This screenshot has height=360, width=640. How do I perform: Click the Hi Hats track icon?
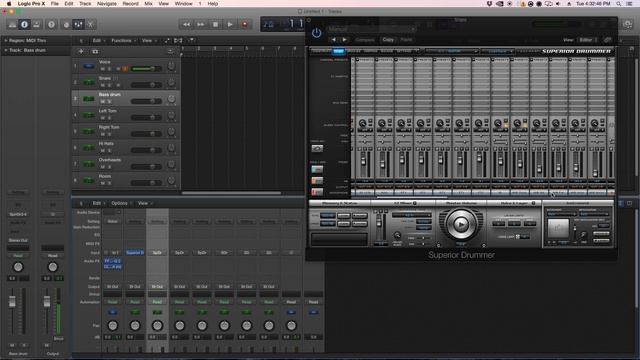pos(89,148)
